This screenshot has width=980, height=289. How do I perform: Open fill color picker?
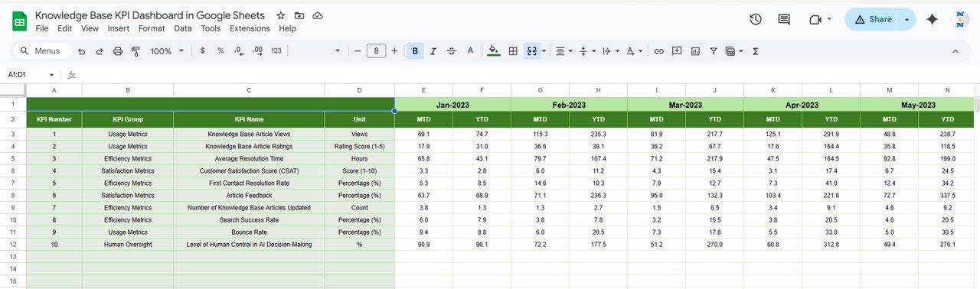(x=494, y=51)
